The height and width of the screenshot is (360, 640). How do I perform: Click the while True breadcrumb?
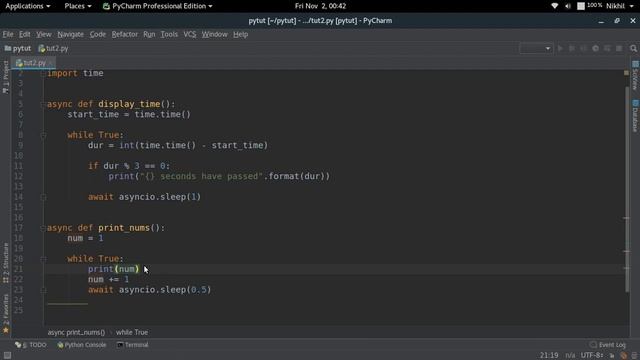(x=132, y=332)
